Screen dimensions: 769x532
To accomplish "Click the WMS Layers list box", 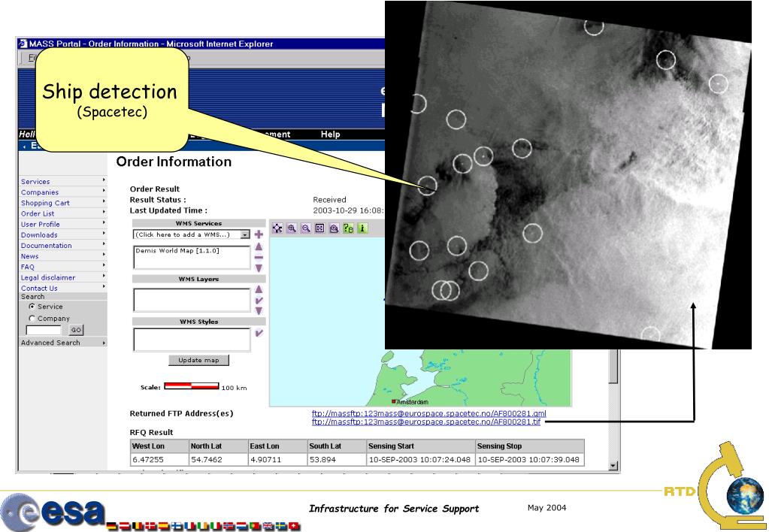I will [192, 300].
